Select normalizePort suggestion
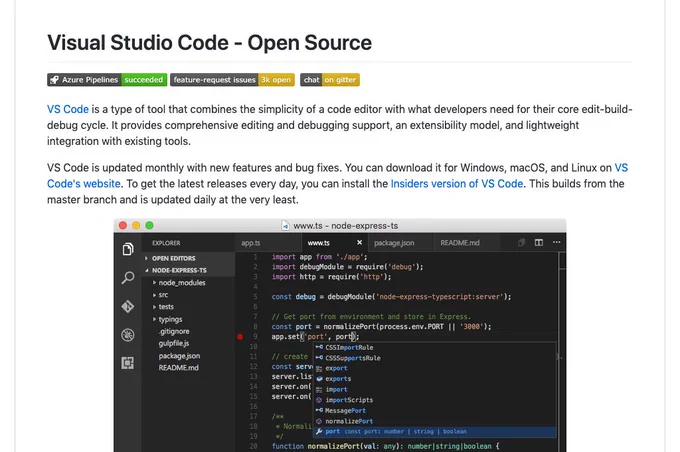The height and width of the screenshot is (452, 680). (x=435, y=421)
